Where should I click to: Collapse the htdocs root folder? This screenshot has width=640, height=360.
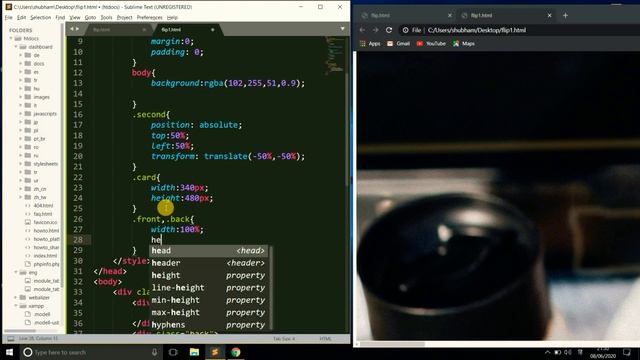(11, 38)
